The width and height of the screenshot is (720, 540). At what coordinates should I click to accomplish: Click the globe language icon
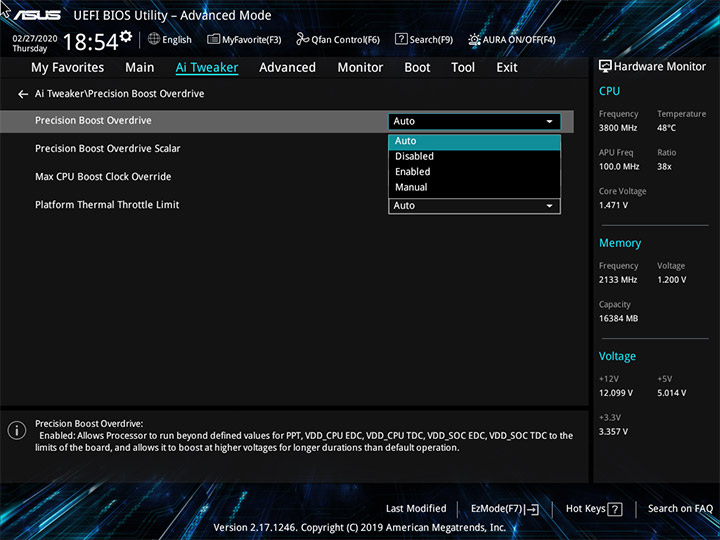pyautogui.click(x=154, y=39)
